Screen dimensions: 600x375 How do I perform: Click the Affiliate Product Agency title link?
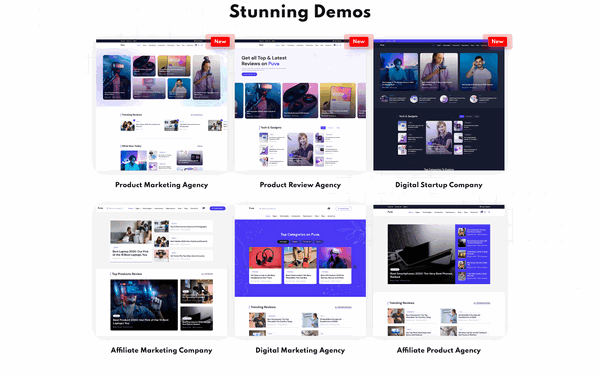point(439,350)
